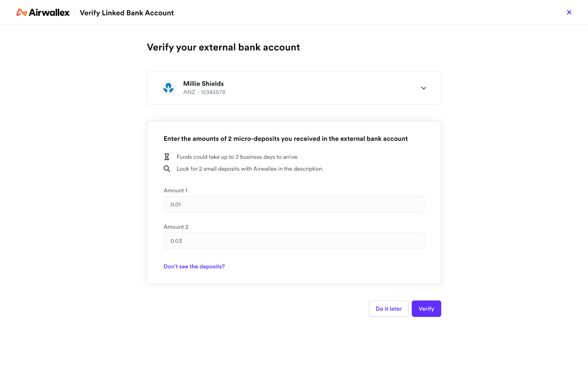Click the Amount 2 field label
Image resolution: width=588 pixels, height=376 pixels.
[176, 227]
